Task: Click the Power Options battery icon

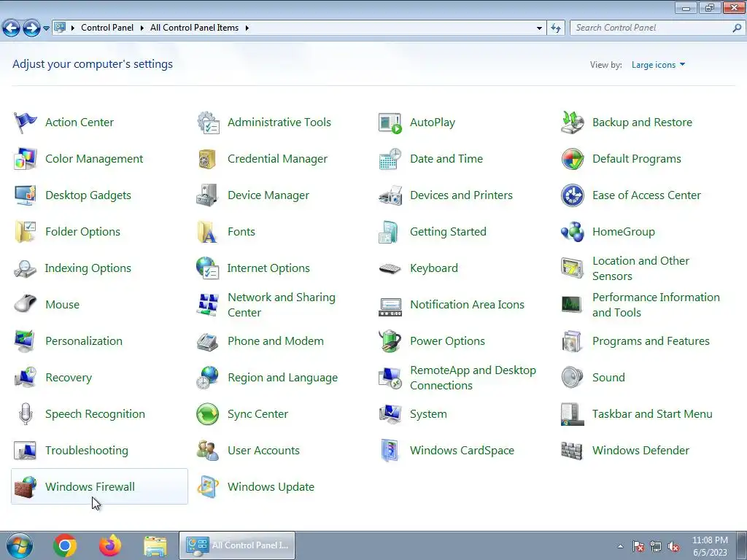Action: 390,341
